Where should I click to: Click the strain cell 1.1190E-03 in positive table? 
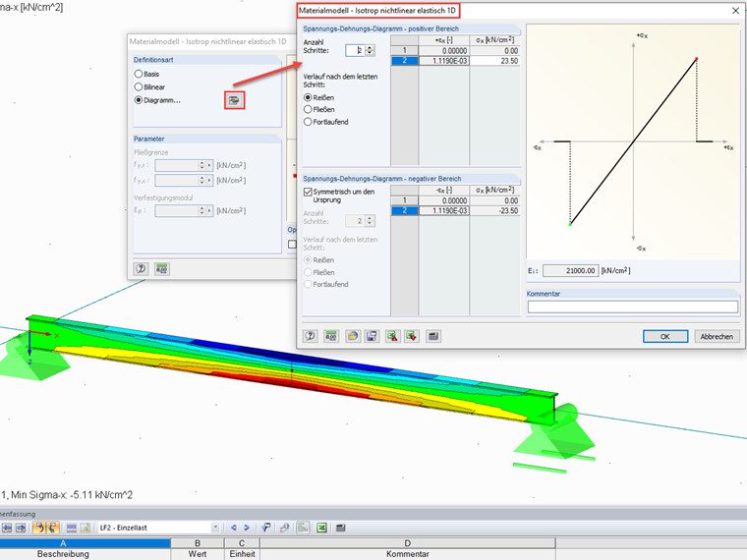[x=444, y=61]
